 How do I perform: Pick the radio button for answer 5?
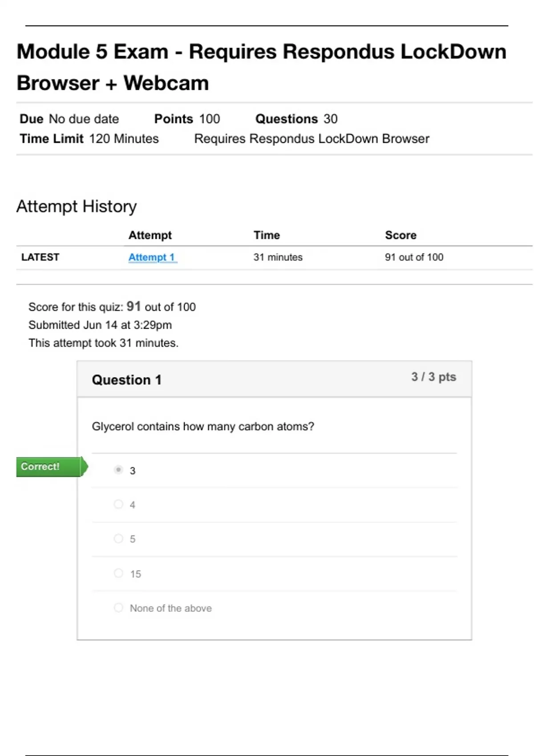click(x=118, y=539)
